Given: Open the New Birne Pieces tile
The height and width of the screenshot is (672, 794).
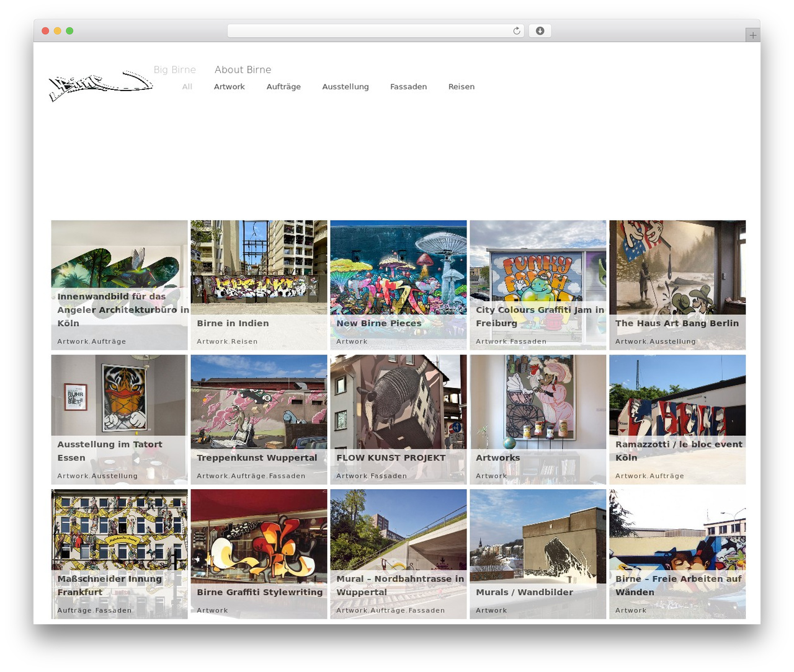Looking at the screenshot, I should [x=398, y=285].
